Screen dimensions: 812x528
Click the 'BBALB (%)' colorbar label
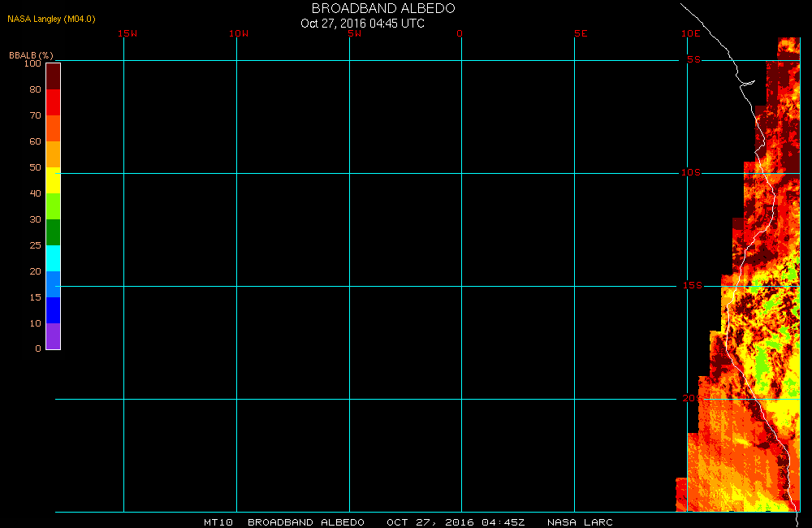pos(31,55)
